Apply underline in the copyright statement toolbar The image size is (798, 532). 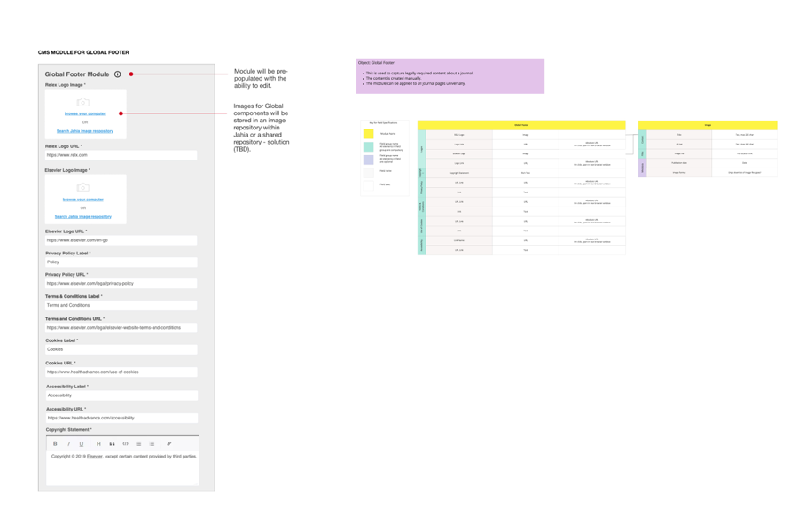81,443
